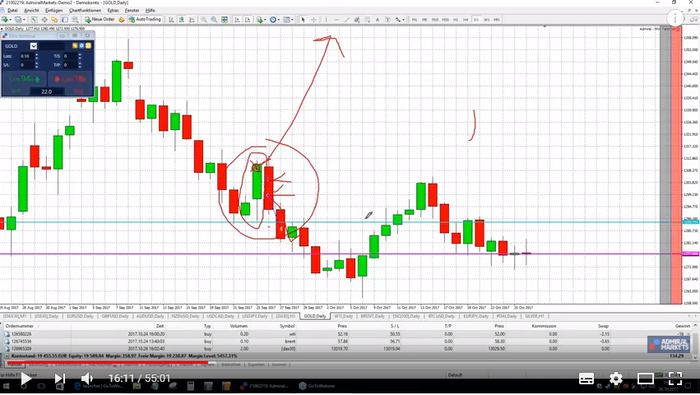Switch to the SILVER,H1 chart tab
This screenshot has height=395, width=700.
click(534, 316)
